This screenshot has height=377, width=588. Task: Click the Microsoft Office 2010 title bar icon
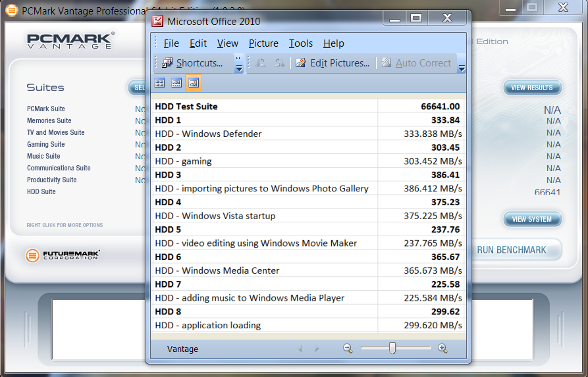(158, 21)
